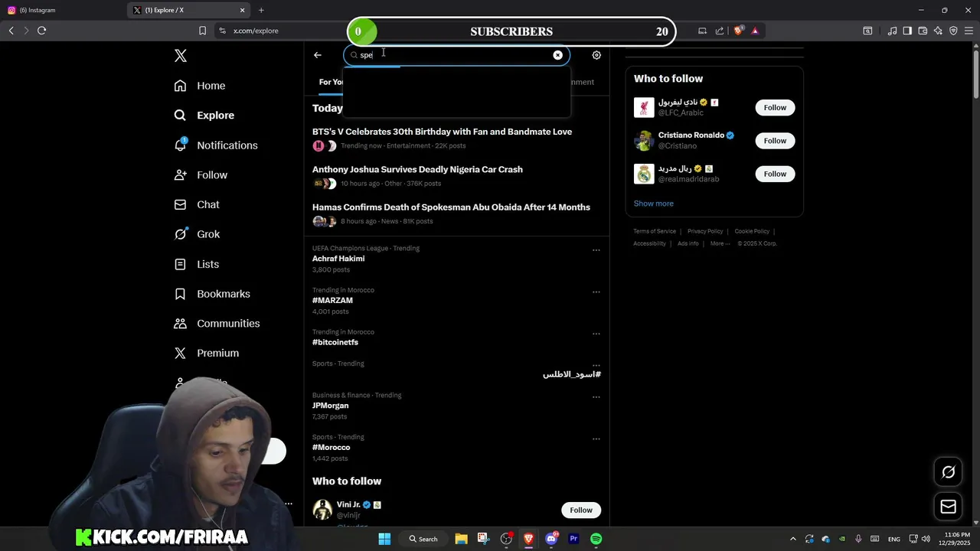This screenshot has width=980, height=551.
Task: Open the #Morocco trend
Action: (331, 448)
